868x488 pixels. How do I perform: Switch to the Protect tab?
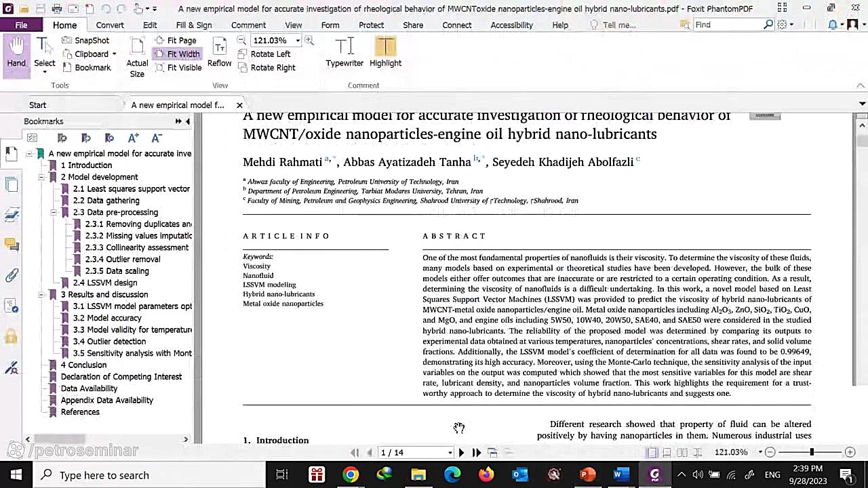(x=371, y=25)
